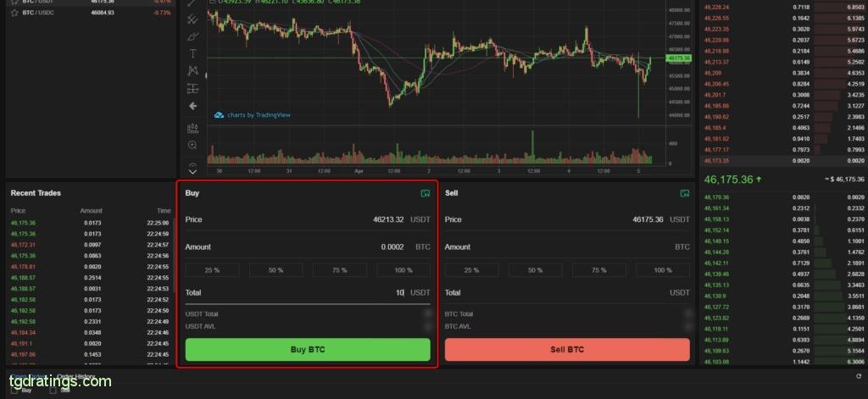The image size is (868, 399).
Task: Click recent trade price 46,197.06
Action: [23, 355]
